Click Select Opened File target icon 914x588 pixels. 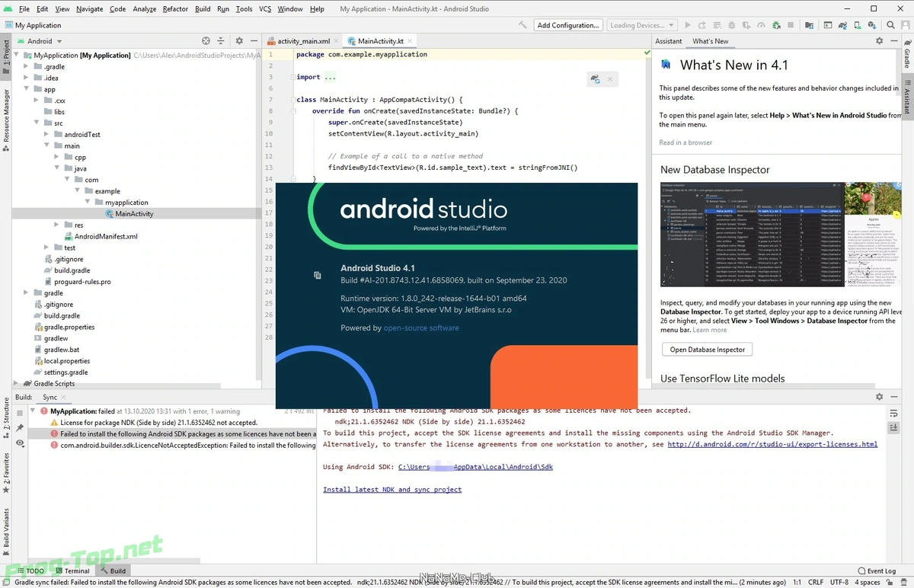point(206,40)
